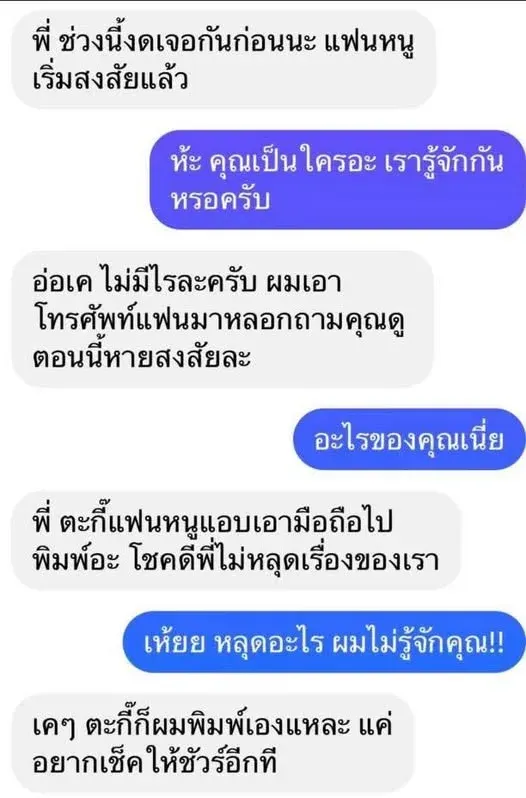The height and width of the screenshot is (798, 526).
Task: Select the gray message starting 'อ่อเค ไม่มีไรละครับ'
Action: click(222, 320)
